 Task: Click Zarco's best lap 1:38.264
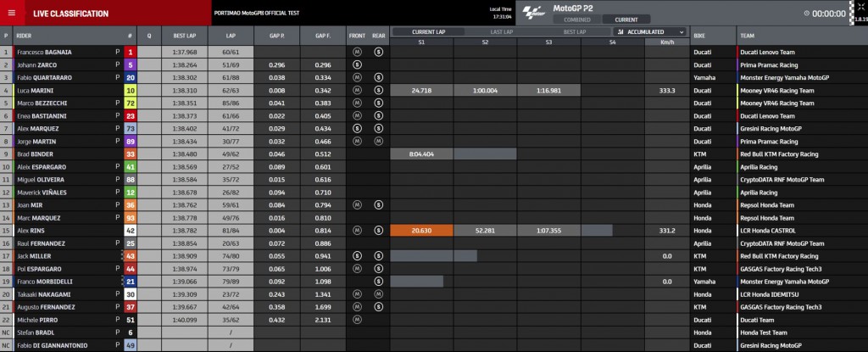[184, 64]
